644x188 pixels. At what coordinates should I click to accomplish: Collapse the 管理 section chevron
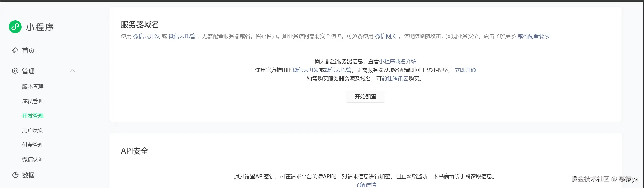point(73,71)
